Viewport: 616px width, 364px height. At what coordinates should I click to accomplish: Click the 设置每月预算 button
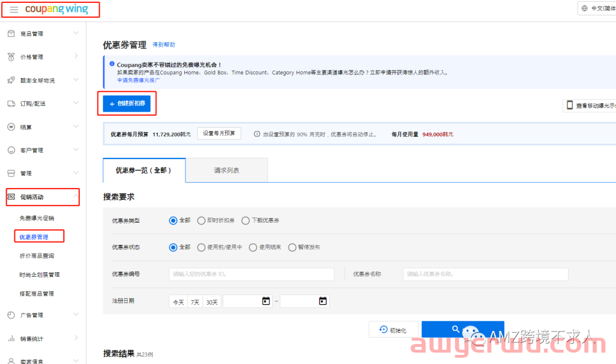[219, 133]
